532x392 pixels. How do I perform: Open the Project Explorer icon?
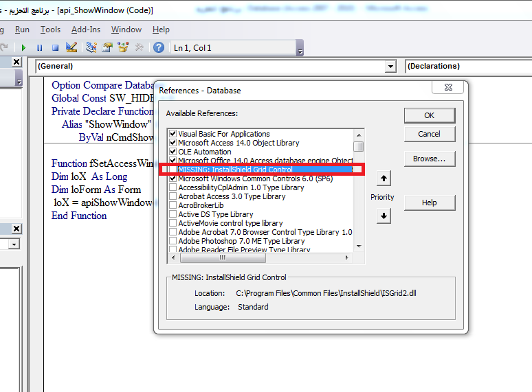pos(91,47)
